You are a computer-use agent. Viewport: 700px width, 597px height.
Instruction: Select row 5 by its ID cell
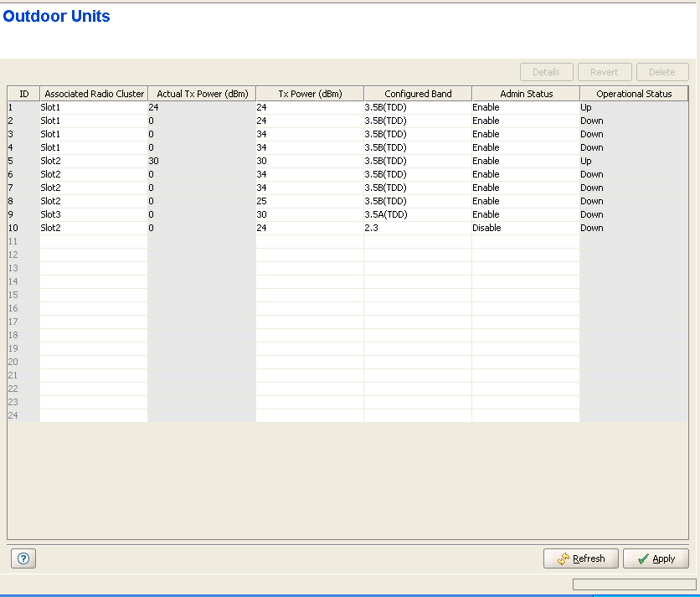[x=23, y=161]
